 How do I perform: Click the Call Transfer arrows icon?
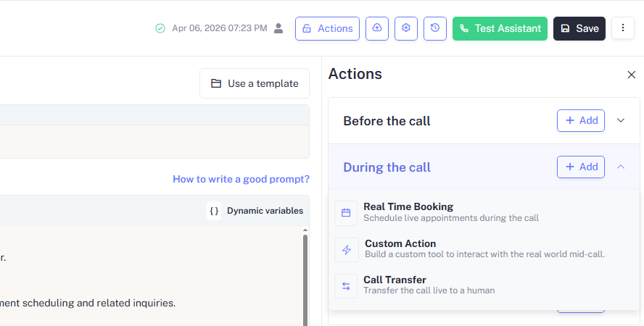click(346, 285)
